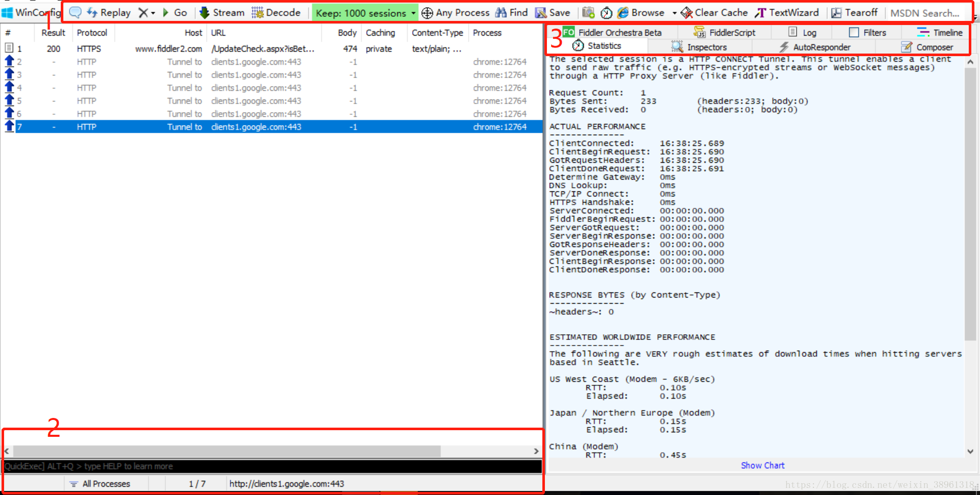Click the camera screenshot icon
Screen dimensions: 980x495
[588, 13]
